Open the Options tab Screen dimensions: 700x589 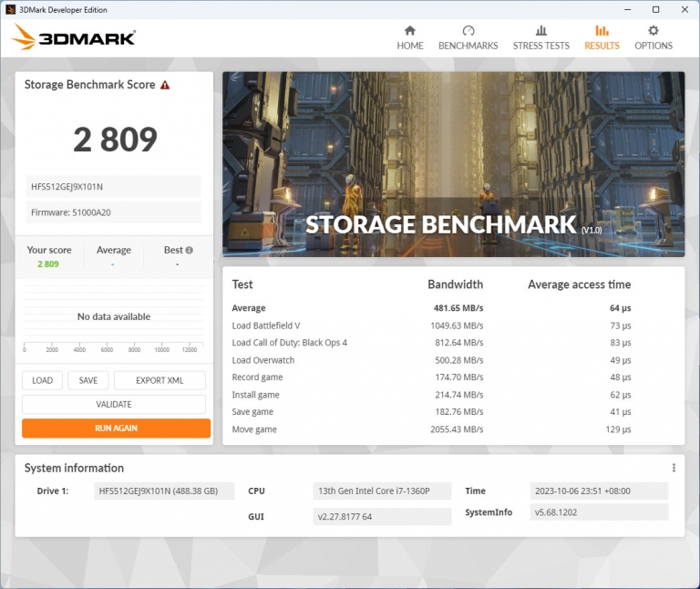click(654, 38)
